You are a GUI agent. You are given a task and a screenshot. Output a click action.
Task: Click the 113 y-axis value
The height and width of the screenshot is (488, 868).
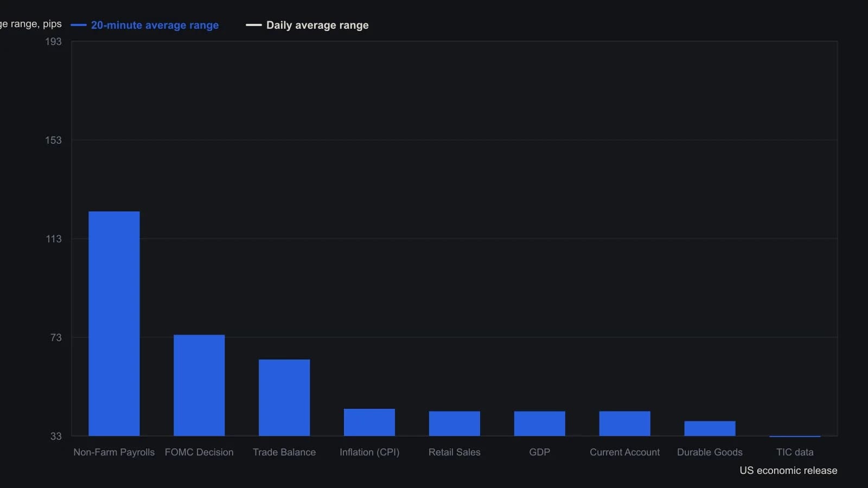54,239
